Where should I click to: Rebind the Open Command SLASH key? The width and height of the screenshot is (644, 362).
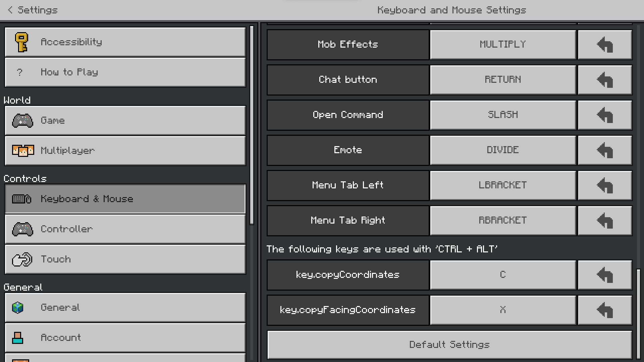pyautogui.click(x=502, y=115)
